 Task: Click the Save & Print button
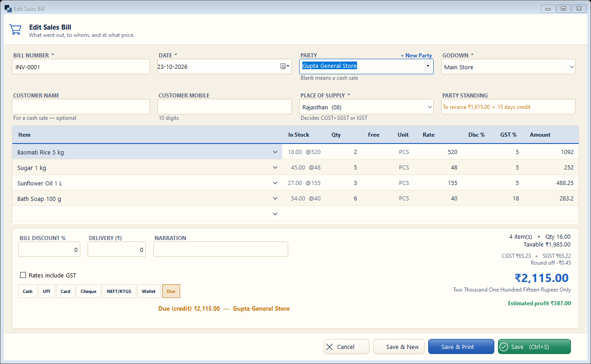coord(461,347)
